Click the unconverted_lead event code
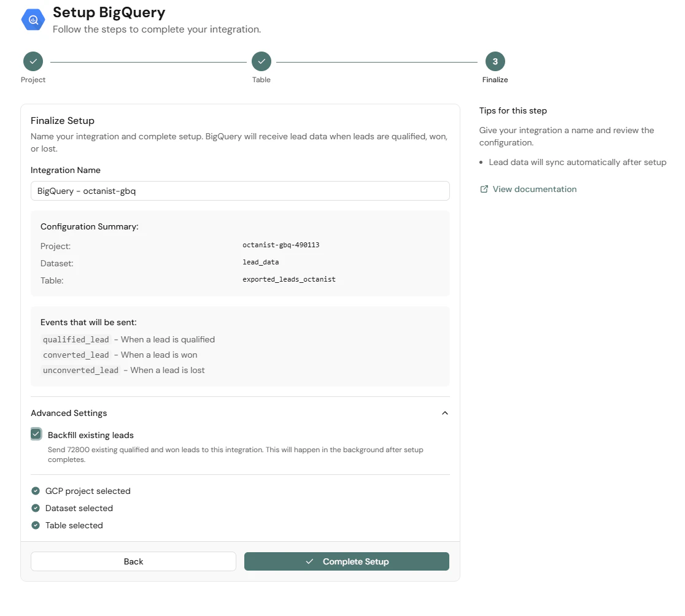Image resolution: width=685 pixels, height=616 pixels. click(80, 370)
